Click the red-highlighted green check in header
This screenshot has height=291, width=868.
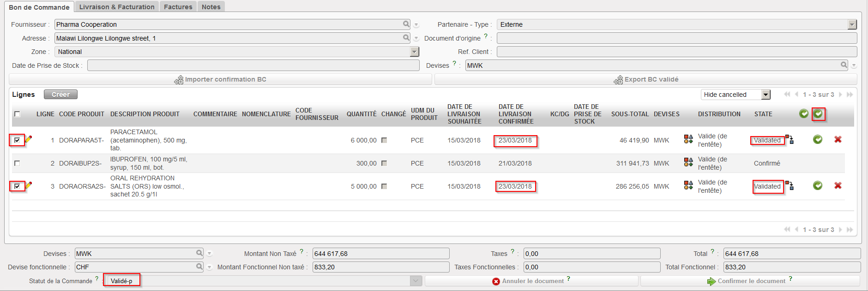pyautogui.click(x=818, y=114)
